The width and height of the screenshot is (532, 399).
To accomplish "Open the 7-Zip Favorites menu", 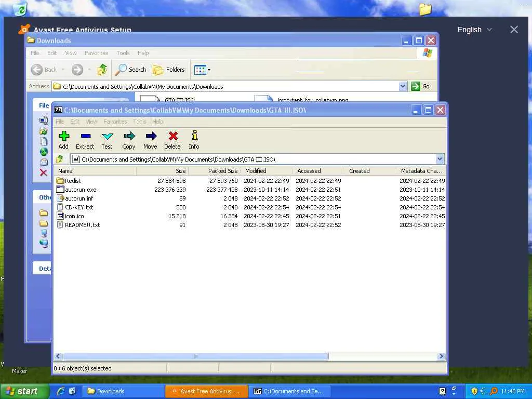I will [115, 122].
